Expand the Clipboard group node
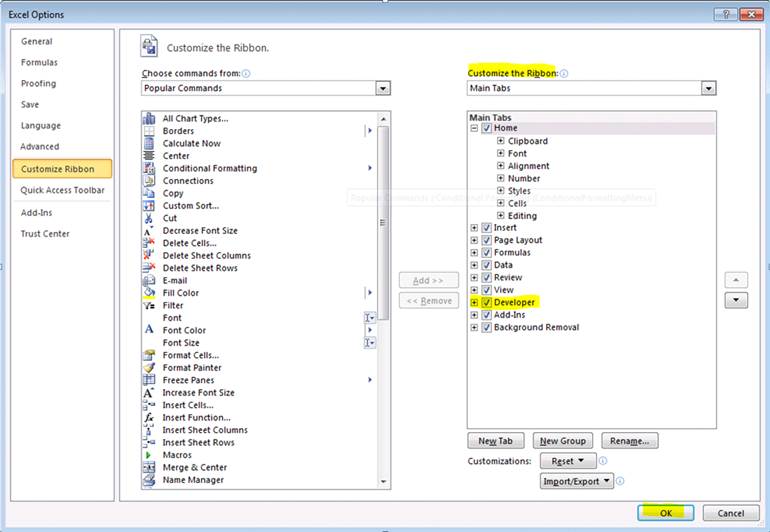This screenshot has width=770, height=532. tap(500, 140)
